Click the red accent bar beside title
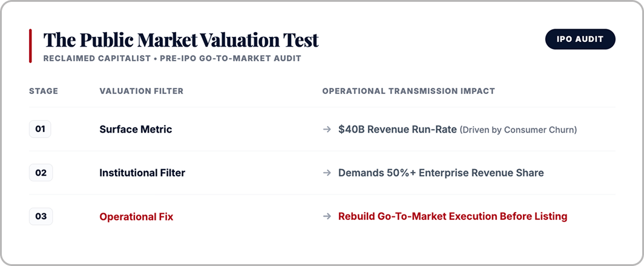 point(30,45)
